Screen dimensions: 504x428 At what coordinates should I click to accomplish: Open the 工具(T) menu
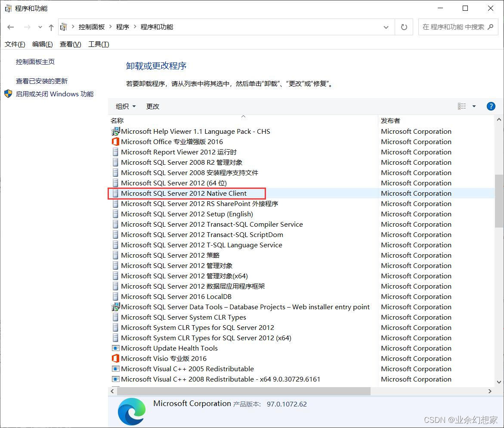coord(99,44)
